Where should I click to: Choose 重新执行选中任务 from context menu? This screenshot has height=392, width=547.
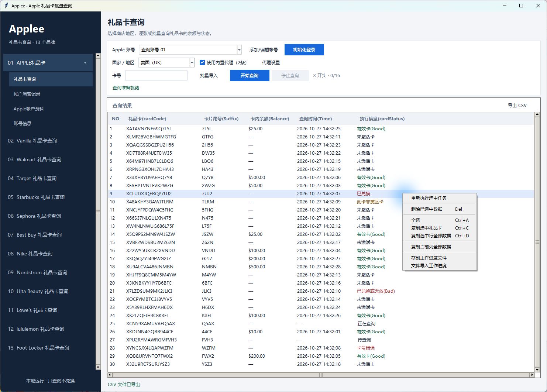[x=429, y=198]
